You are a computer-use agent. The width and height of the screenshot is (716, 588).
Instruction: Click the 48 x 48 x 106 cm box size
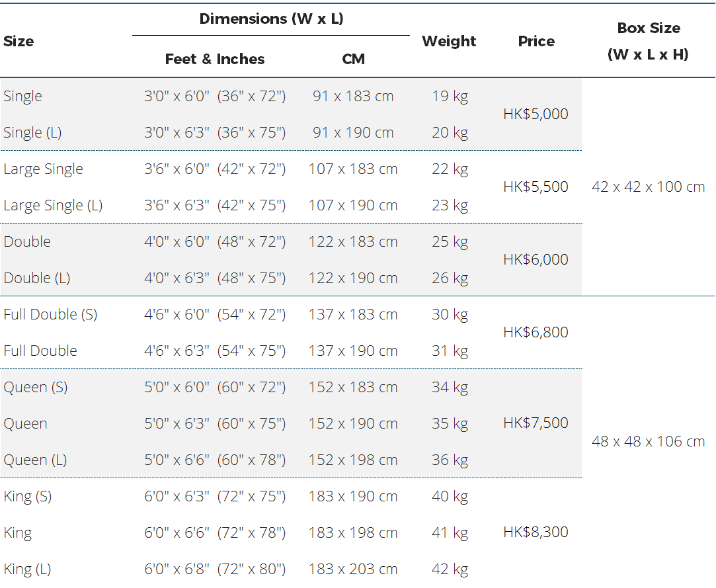[648, 441]
